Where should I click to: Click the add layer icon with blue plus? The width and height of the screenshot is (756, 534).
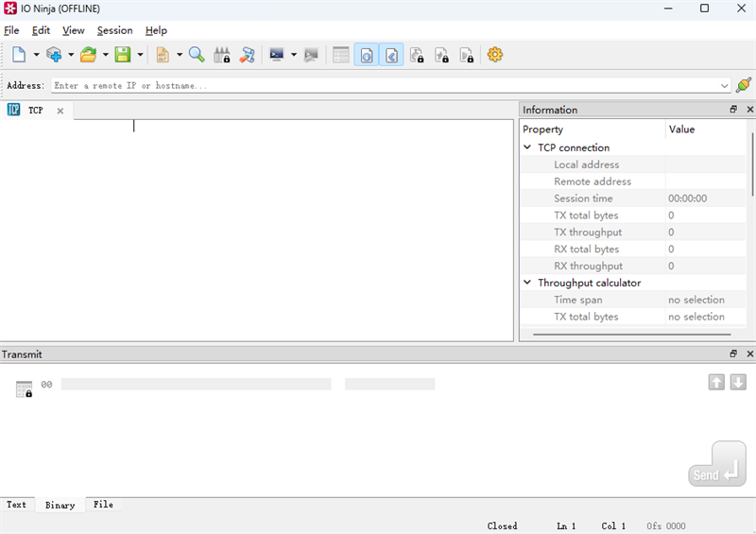point(54,55)
